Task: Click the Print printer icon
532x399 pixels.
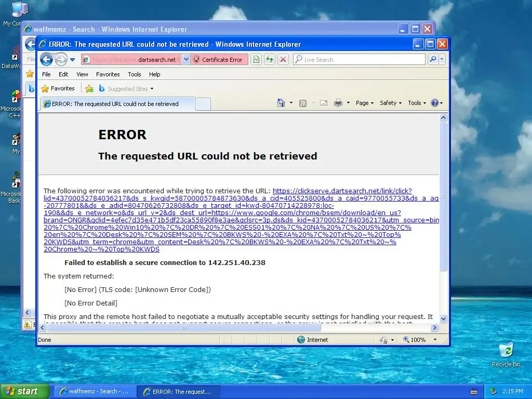Action: [x=338, y=103]
